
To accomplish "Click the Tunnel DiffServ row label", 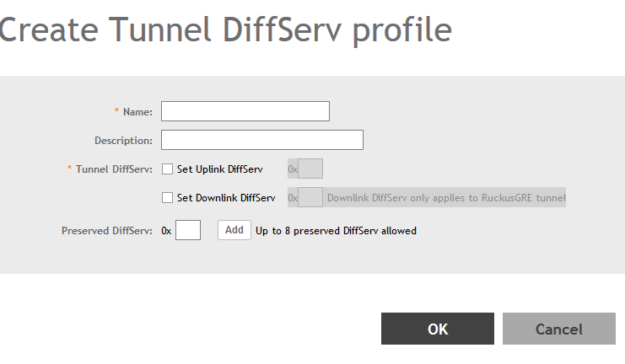I will [113, 169].
